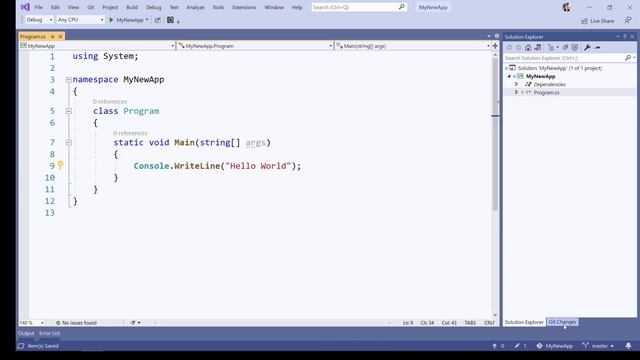Click the notifications bell in status bar
Screen dimensions: 640x360
629,346
